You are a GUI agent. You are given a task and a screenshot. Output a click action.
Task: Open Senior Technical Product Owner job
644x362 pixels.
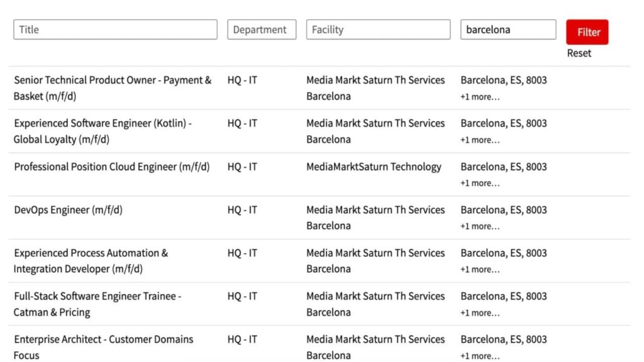113,88
